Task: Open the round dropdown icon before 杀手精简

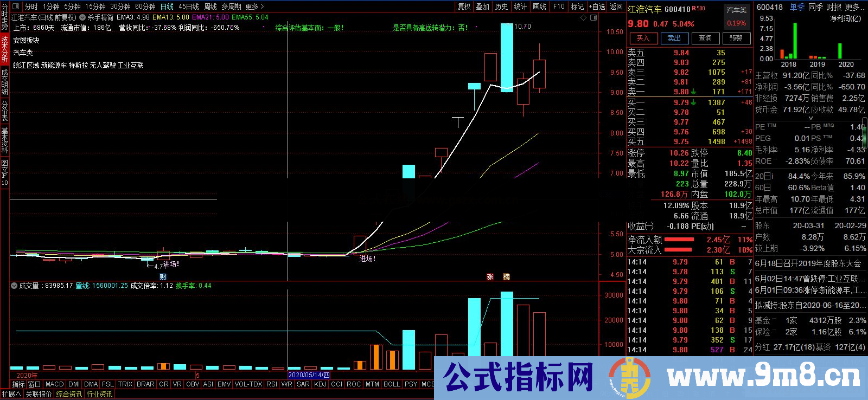Action: [82, 17]
